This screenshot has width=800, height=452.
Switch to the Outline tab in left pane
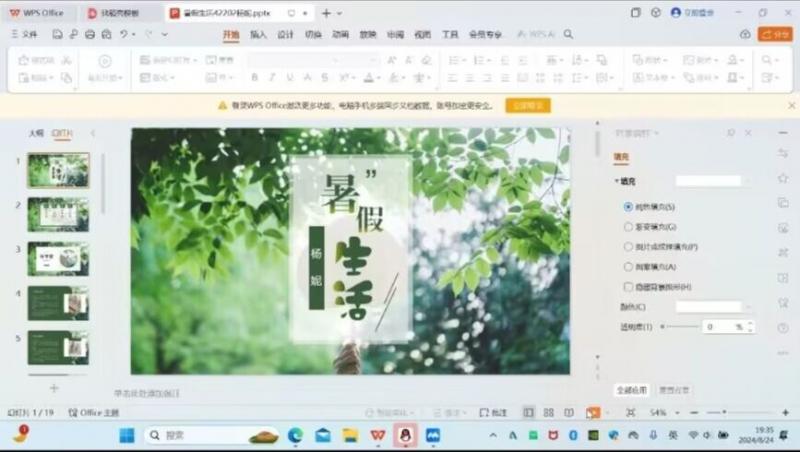pyautogui.click(x=36, y=133)
